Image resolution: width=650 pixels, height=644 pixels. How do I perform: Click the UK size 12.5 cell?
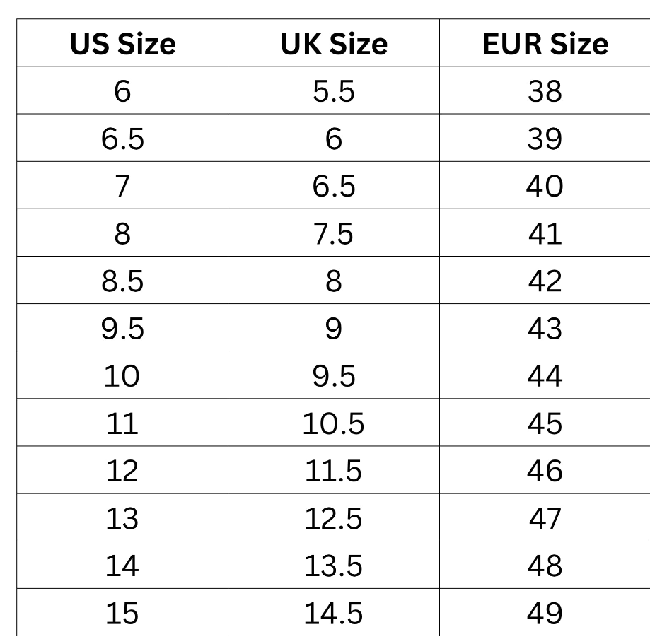click(334, 518)
